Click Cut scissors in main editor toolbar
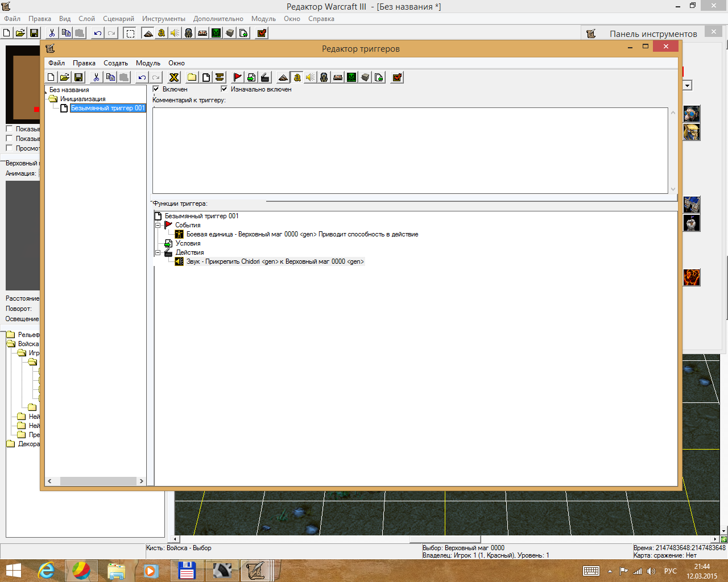The image size is (728, 582). coord(52,33)
